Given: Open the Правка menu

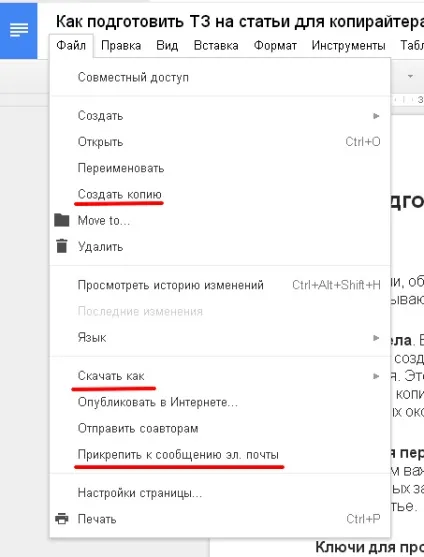Looking at the screenshot, I should (121, 46).
